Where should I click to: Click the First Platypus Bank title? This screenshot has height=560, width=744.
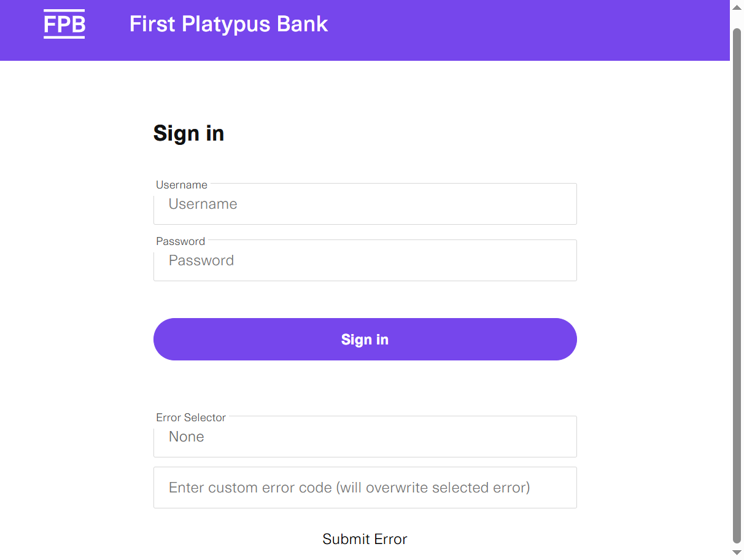228,25
